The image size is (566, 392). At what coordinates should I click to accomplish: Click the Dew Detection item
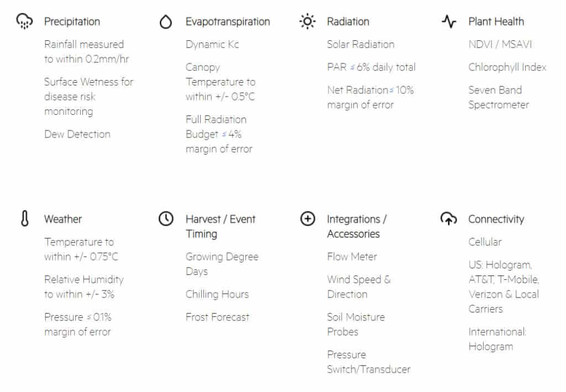(x=77, y=134)
